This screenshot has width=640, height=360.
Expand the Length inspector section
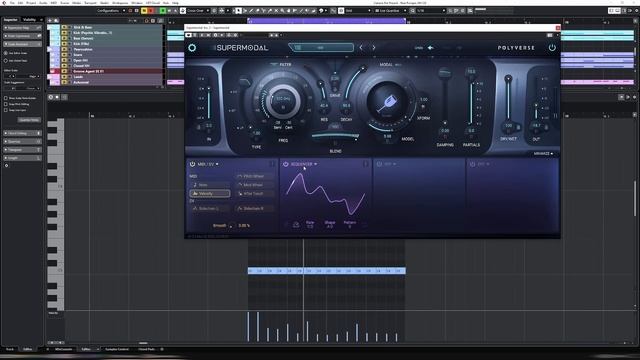pos(22,158)
